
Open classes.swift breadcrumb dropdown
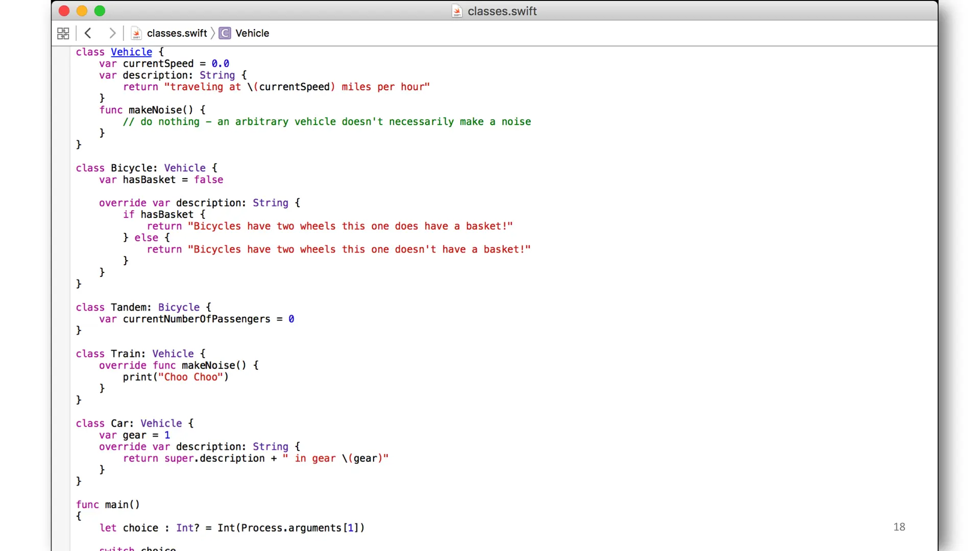coord(177,33)
